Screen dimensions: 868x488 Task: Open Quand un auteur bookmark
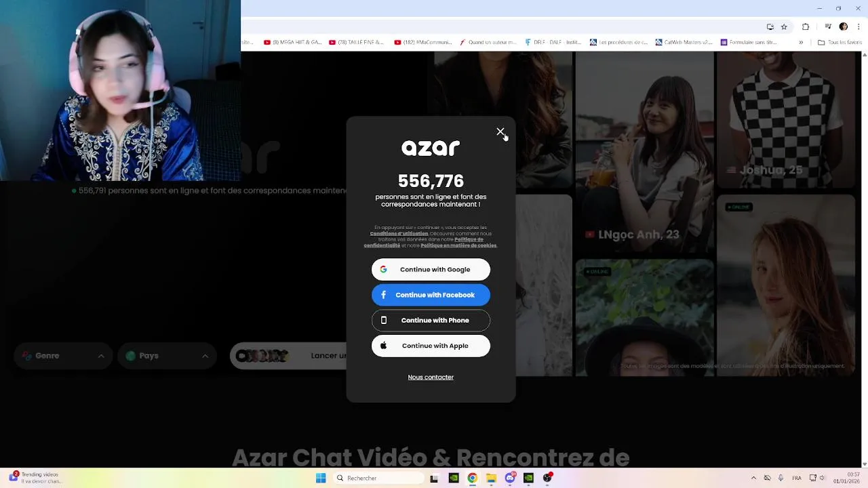tap(488, 42)
